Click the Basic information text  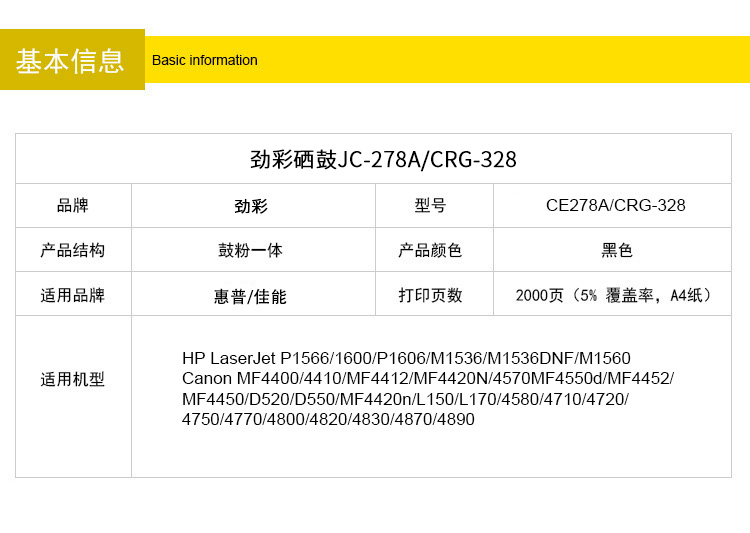click(204, 60)
